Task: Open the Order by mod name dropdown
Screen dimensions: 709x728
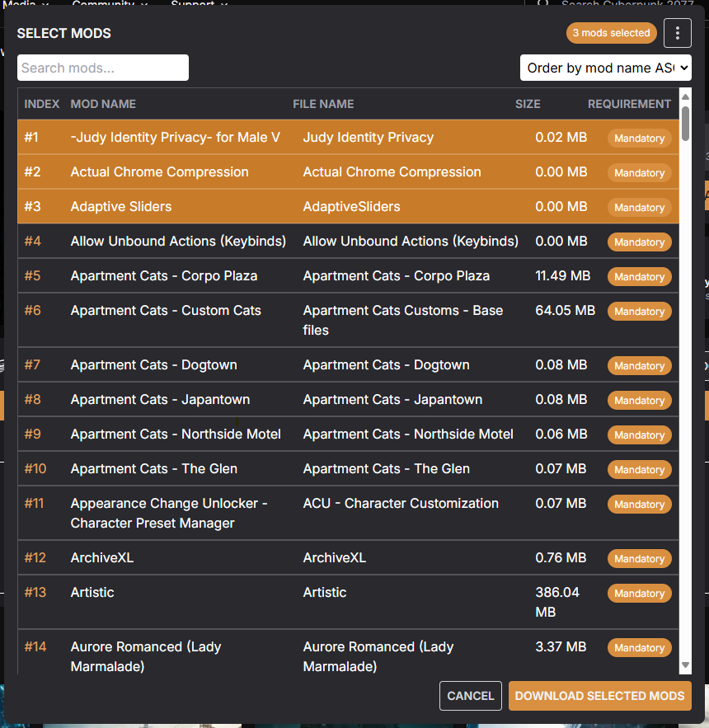Action: 605,68
